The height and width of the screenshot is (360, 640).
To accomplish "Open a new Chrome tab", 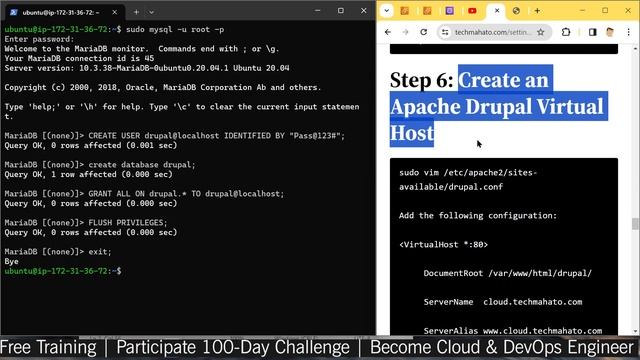I will [x=537, y=11].
